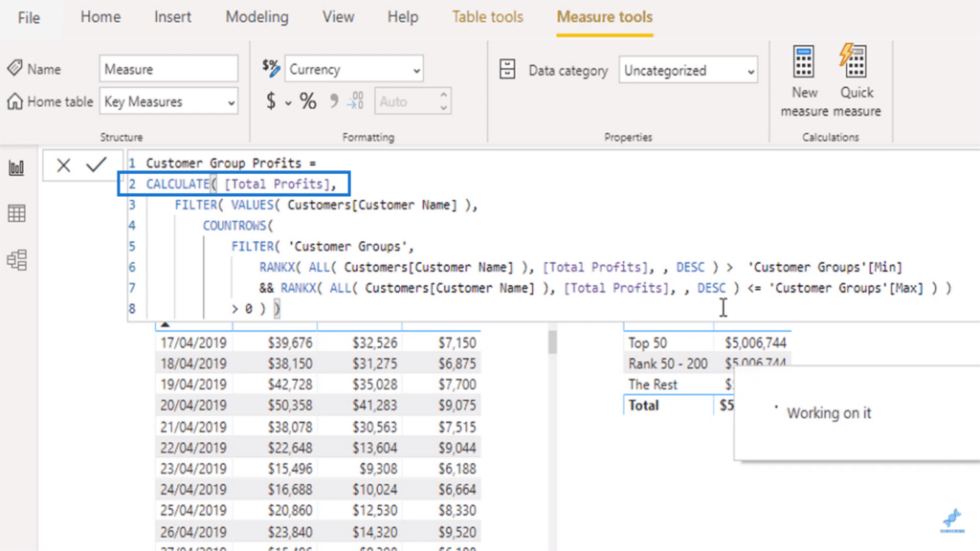Click the $5,006,744 Top 50 value
The width and height of the screenshot is (980, 551).
pos(756,343)
